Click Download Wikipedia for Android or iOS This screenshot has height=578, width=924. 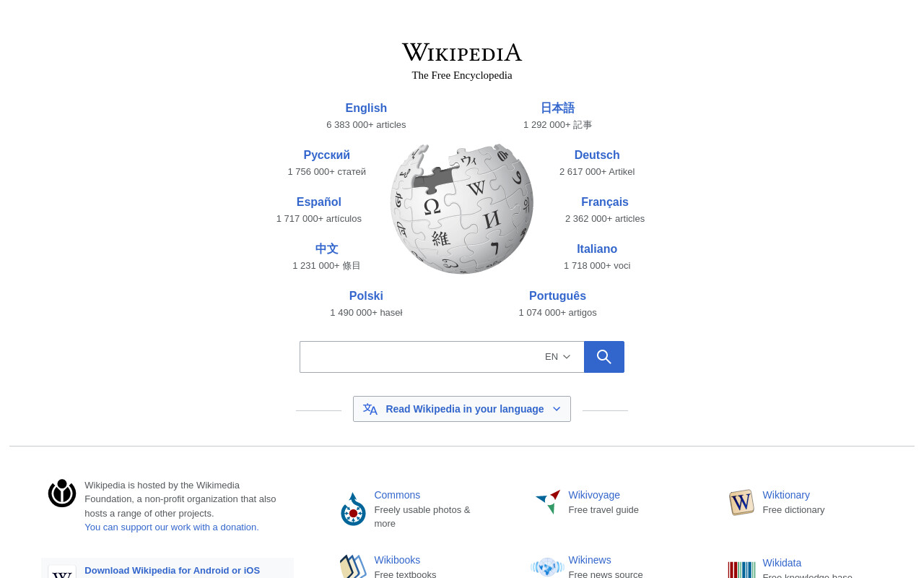click(172, 571)
